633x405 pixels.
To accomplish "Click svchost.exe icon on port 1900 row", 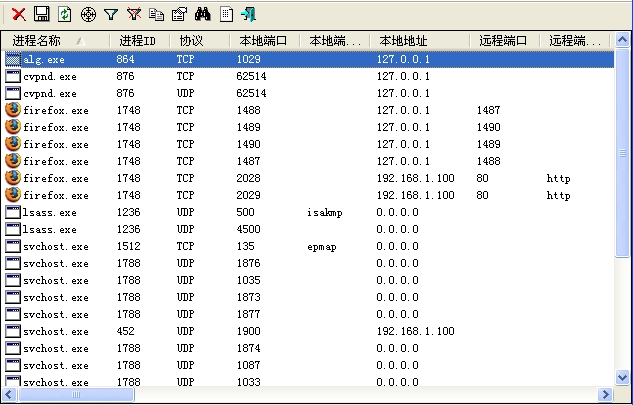I will point(13,331).
